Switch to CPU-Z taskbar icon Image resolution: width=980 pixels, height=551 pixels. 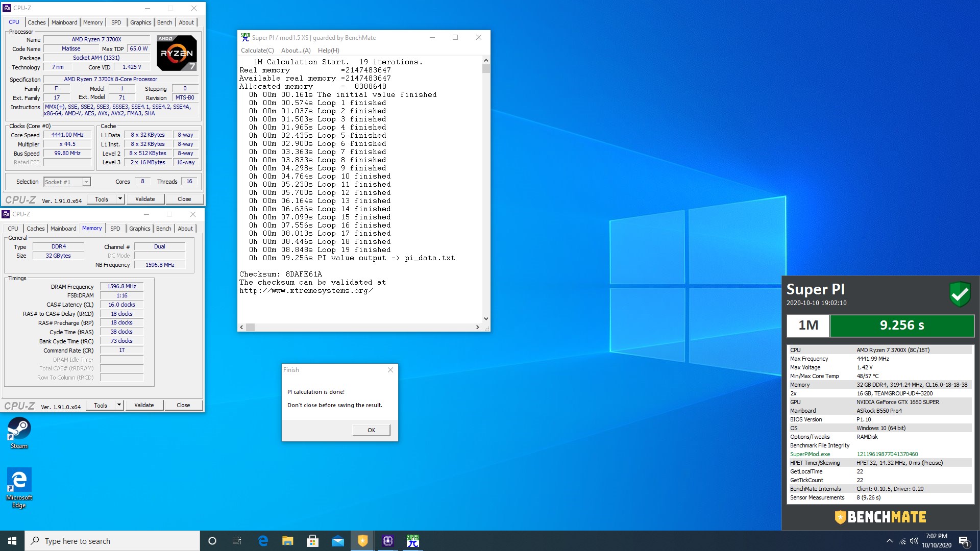coord(387,541)
